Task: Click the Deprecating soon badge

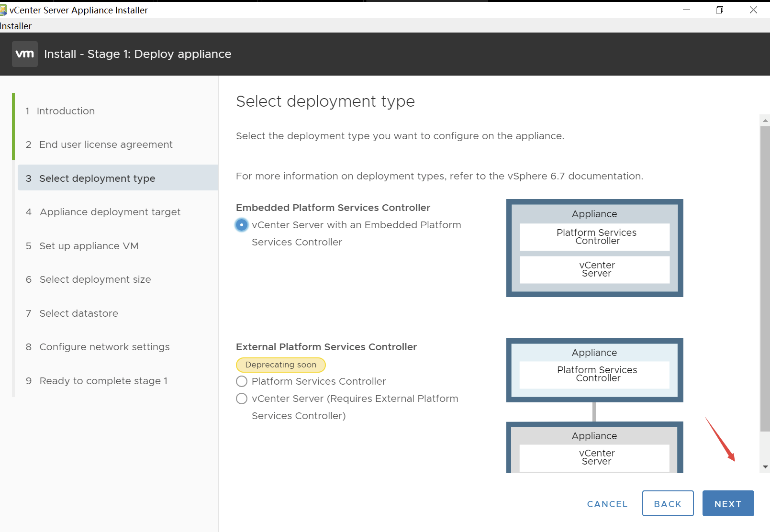Action: click(x=281, y=365)
